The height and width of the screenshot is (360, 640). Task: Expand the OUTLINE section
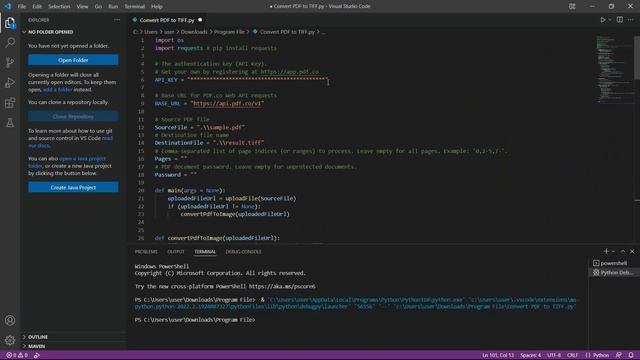point(73,337)
